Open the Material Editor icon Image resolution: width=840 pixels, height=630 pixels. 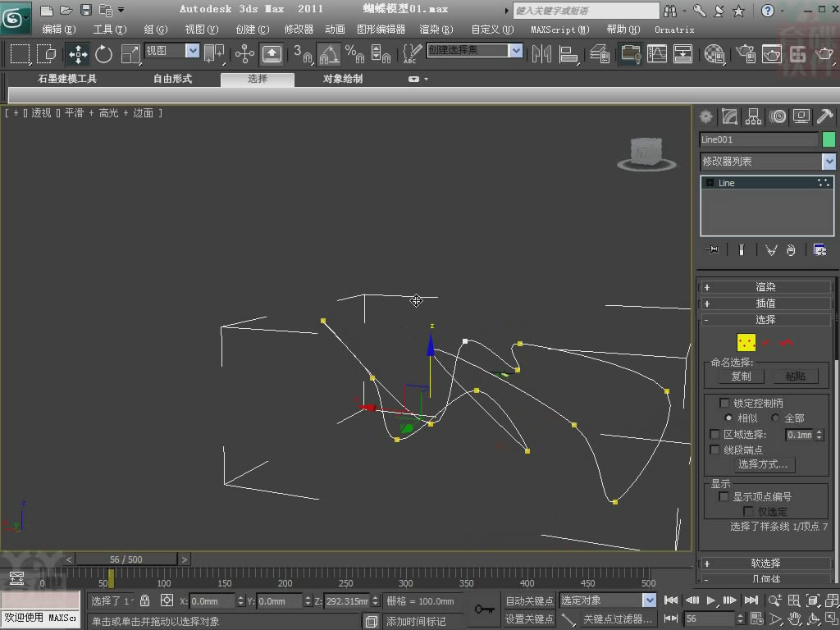714,54
